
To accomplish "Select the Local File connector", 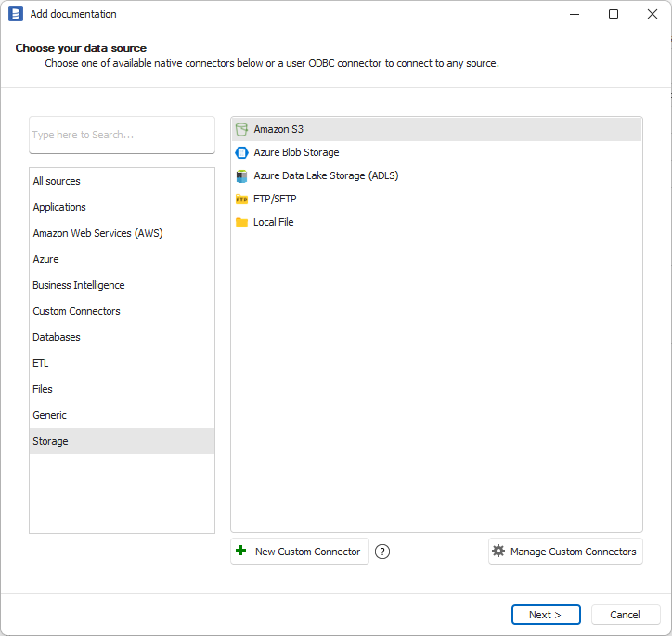I will pyautogui.click(x=436, y=222).
